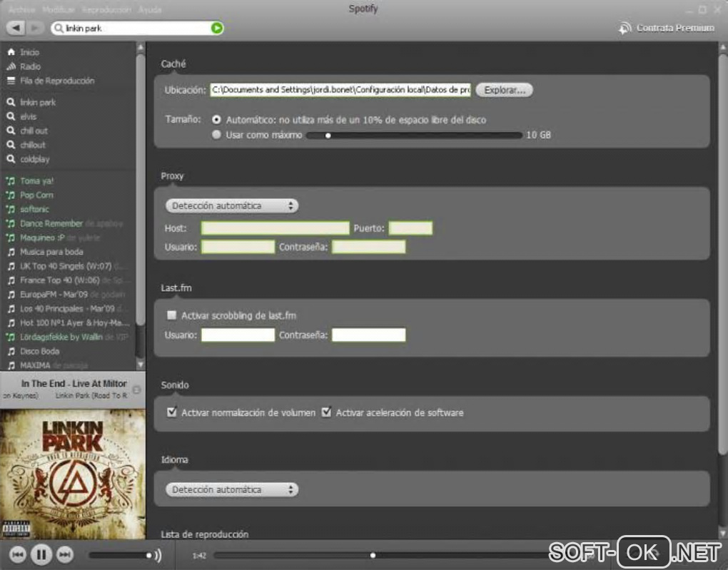Click the green search go button
This screenshot has width=728, height=570.
(216, 28)
